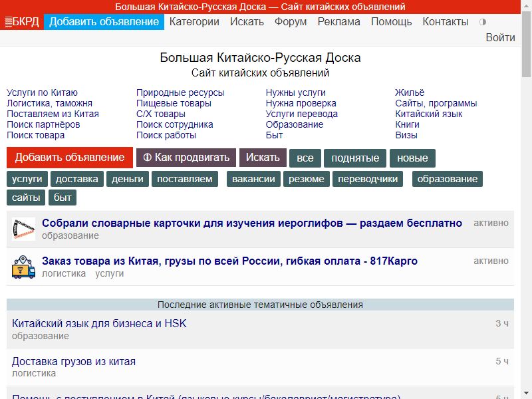
Task: Click Войти to log in
Action: [500, 37]
